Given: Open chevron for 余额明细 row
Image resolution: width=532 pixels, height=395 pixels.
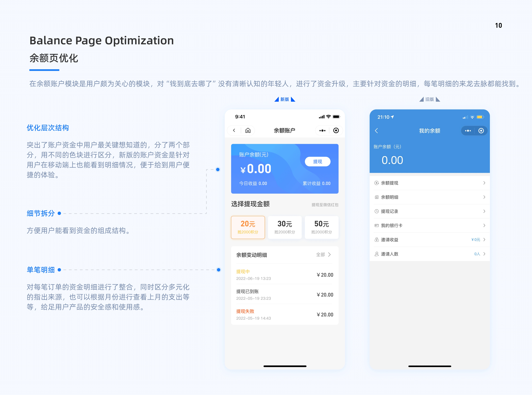Looking at the screenshot, I should point(484,197).
